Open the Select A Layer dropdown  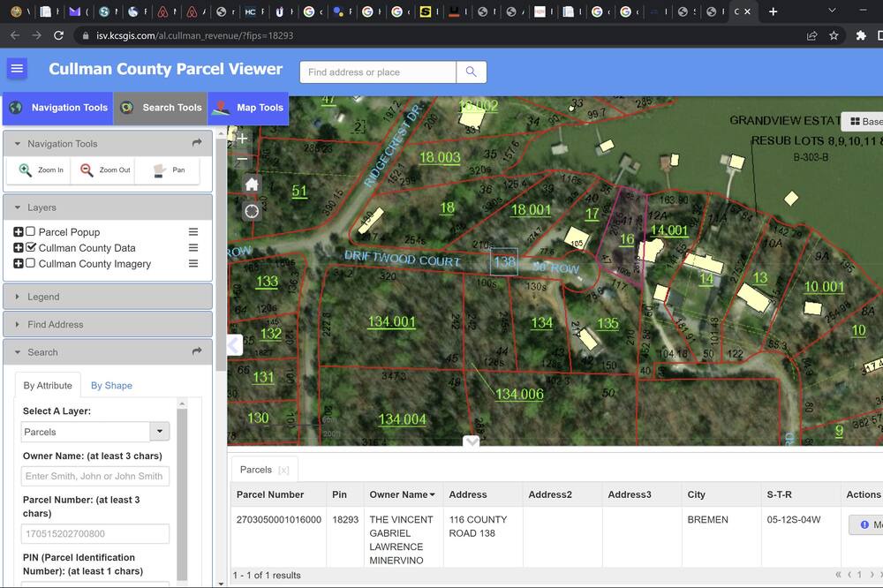(x=159, y=432)
